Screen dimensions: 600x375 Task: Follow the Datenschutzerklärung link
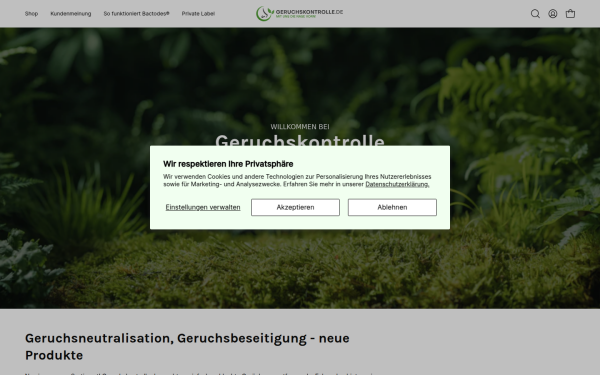397,184
